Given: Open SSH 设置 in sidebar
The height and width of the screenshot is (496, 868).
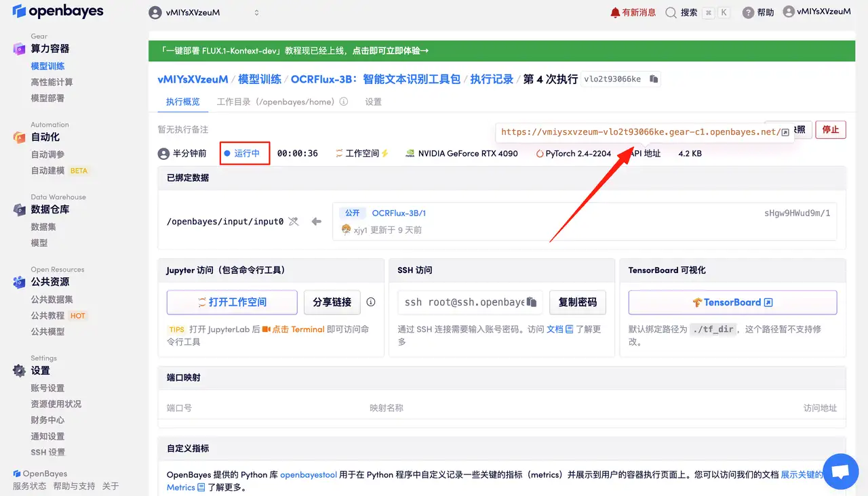Looking at the screenshot, I should pos(48,453).
